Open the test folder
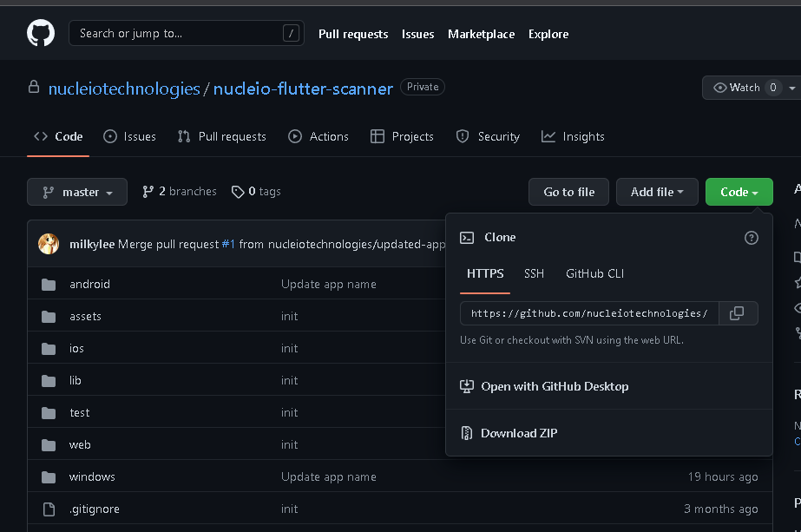801x532 pixels. pyautogui.click(x=80, y=413)
